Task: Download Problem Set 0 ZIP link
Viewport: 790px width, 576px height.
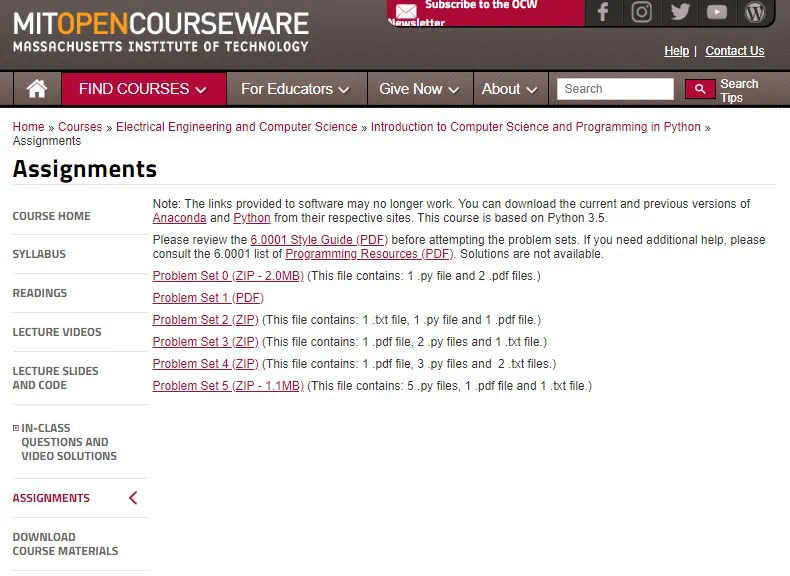Action: [x=228, y=276]
